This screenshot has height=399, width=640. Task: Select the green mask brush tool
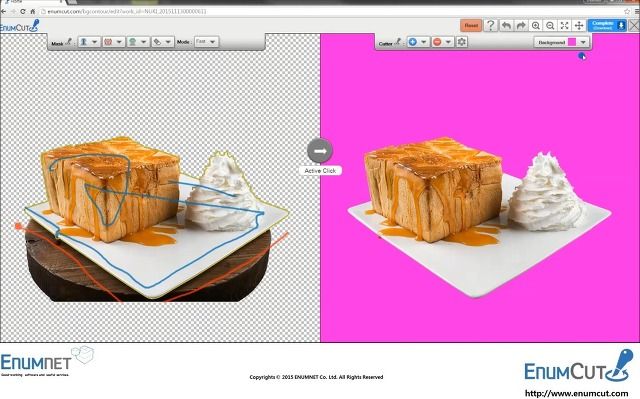[x=133, y=42]
